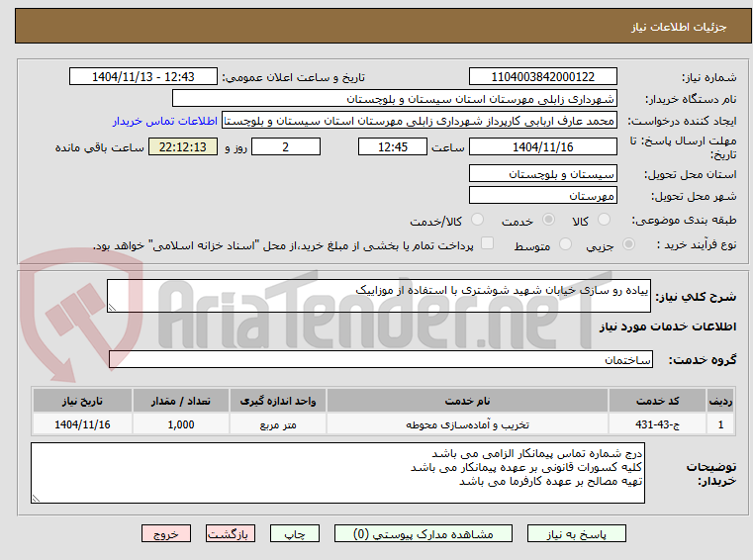Click the تاریخ نیاز column header
The height and width of the screenshot is (560, 753).
82,401
